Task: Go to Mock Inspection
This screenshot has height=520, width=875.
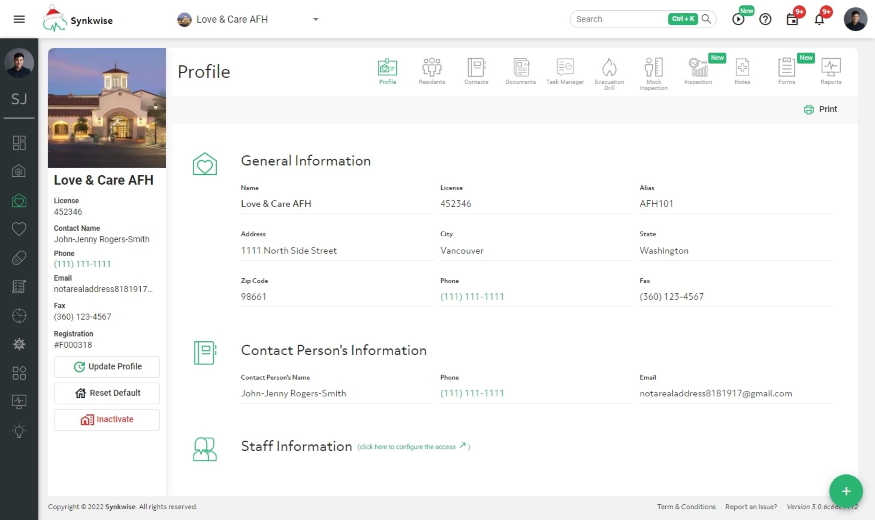Action: 653,71
